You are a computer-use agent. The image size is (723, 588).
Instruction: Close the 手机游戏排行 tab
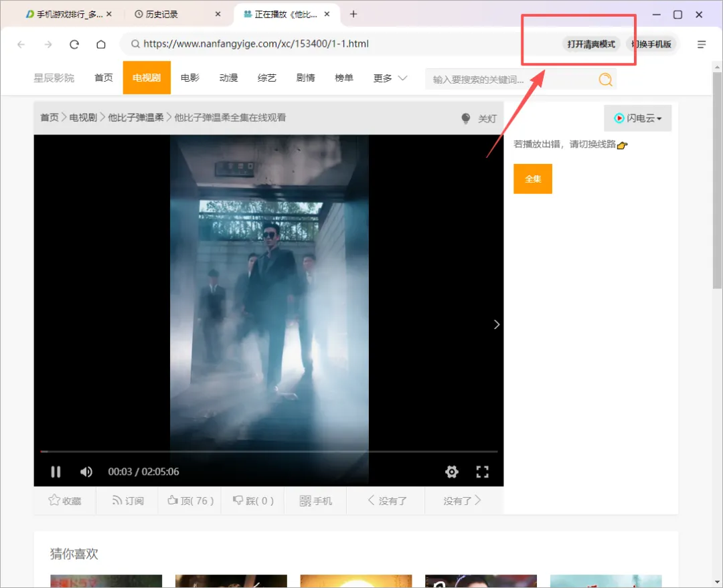[109, 14]
